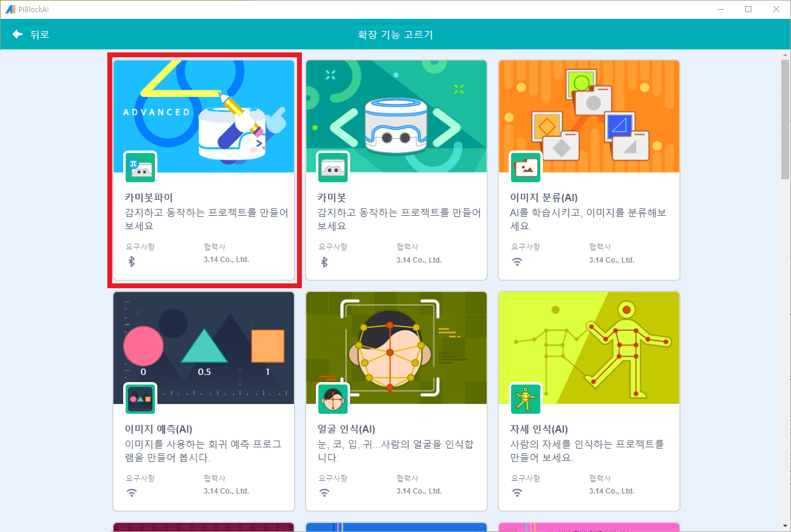Select the 얼굴 인식(AI) title
The image size is (791, 532).
click(346, 429)
